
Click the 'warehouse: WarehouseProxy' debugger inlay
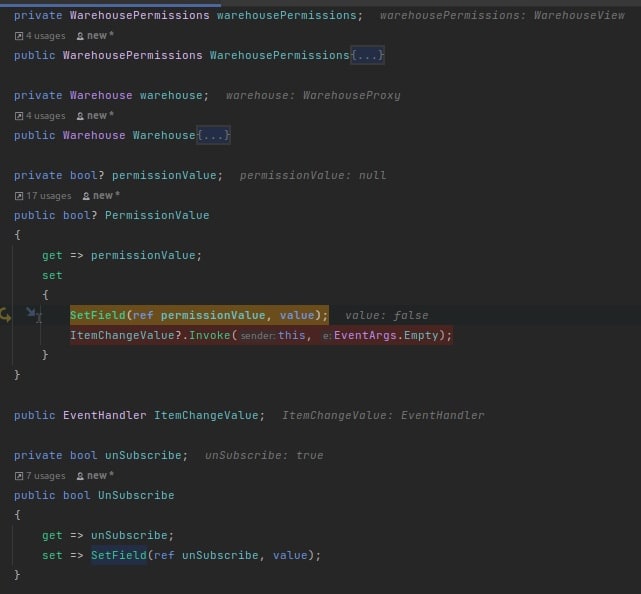coord(313,96)
